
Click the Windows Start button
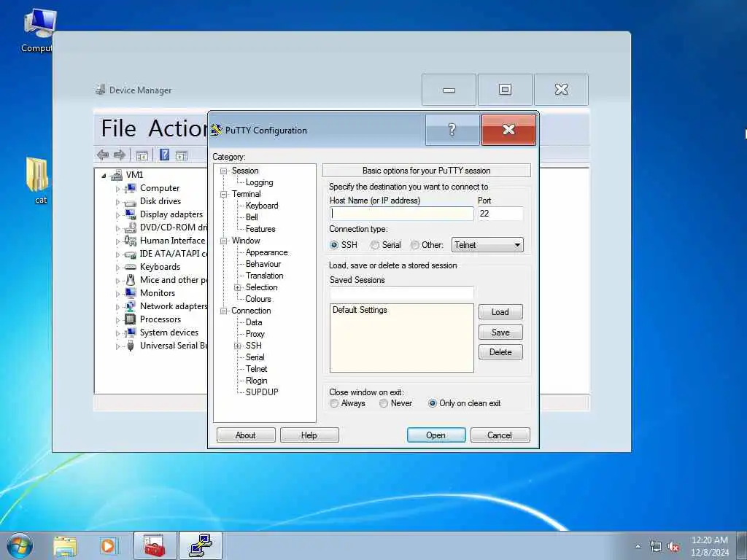pyautogui.click(x=20, y=546)
